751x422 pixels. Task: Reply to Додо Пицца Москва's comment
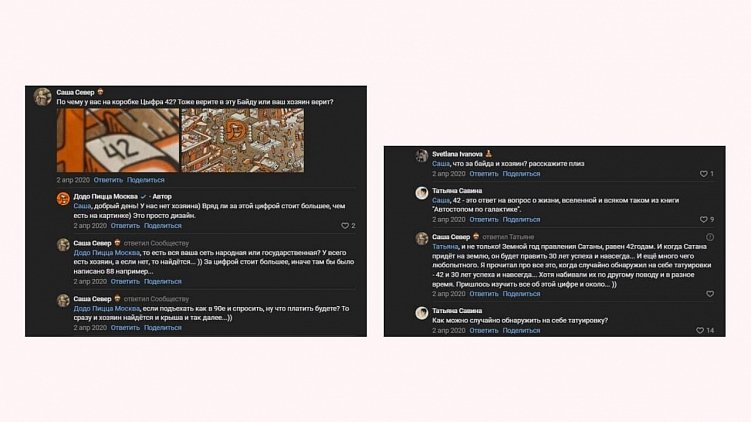(125, 226)
